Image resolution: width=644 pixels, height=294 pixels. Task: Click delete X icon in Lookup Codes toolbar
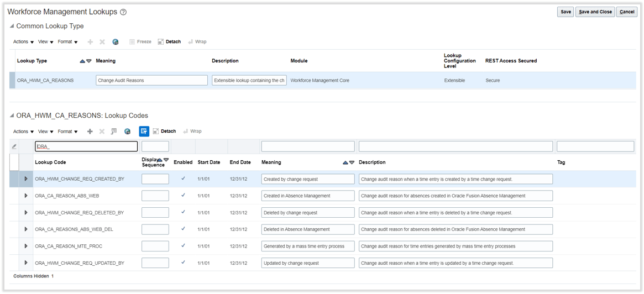tap(102, 132)
